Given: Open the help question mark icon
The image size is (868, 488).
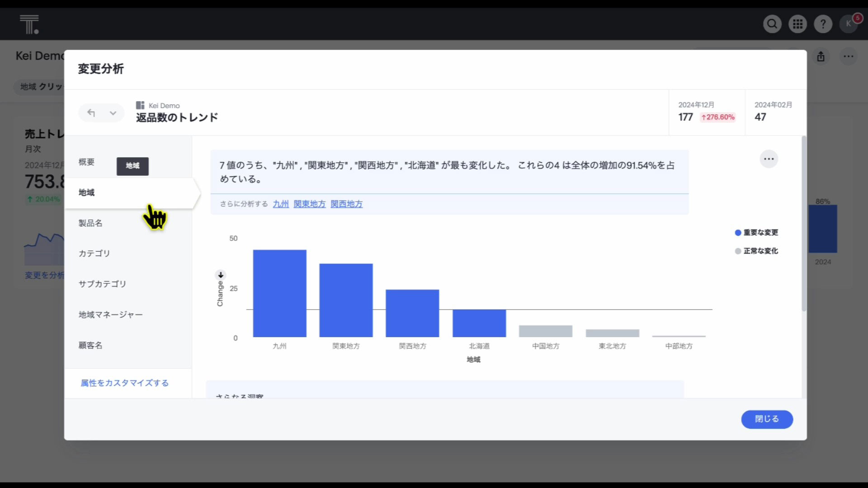Looking at the screenshot, I should (823, 23).
